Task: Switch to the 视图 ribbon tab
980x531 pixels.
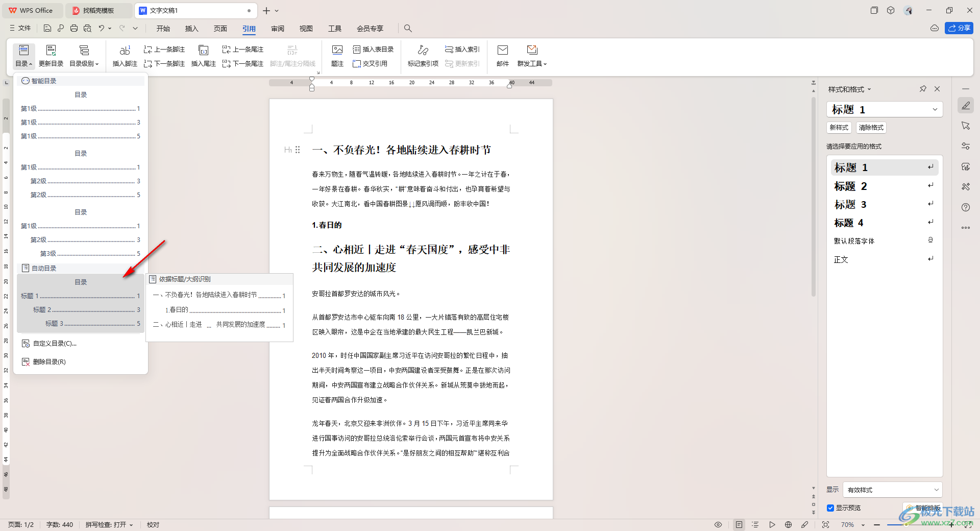Action: [306, 29]
